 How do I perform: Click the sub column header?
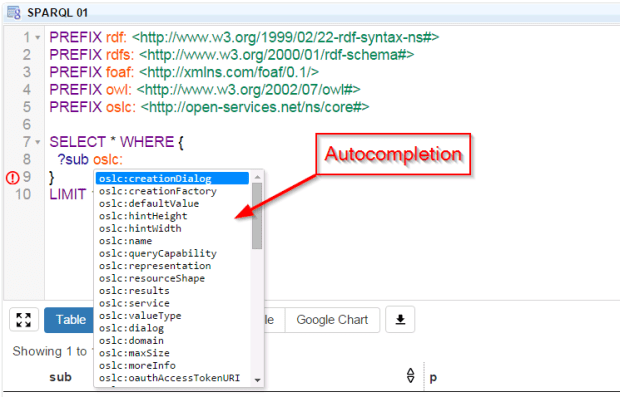(x=60, y=377)
